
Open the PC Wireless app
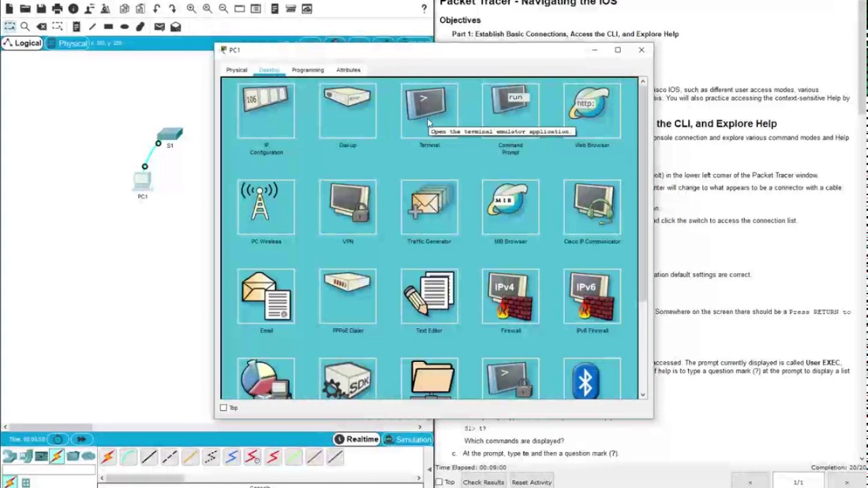[267, 207]
